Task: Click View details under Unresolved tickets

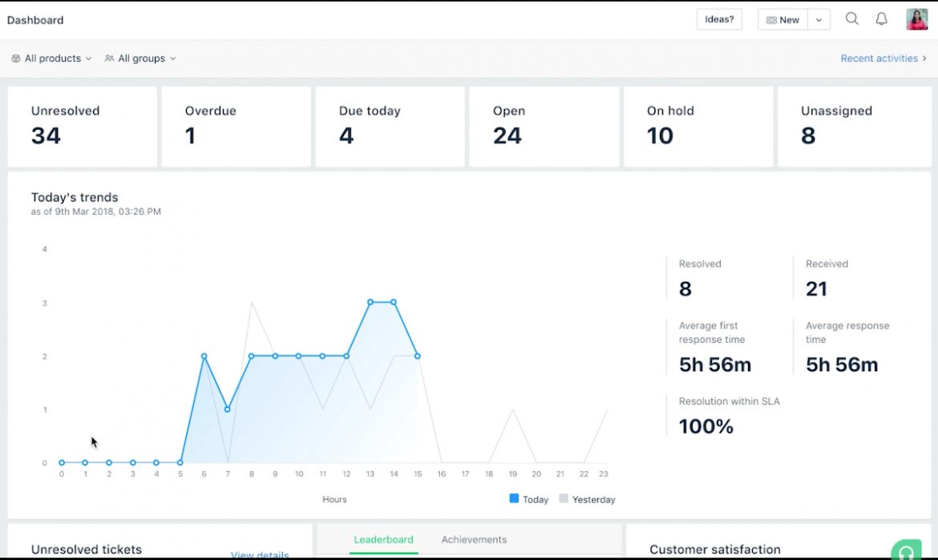Action: click(x=260, y=555)
